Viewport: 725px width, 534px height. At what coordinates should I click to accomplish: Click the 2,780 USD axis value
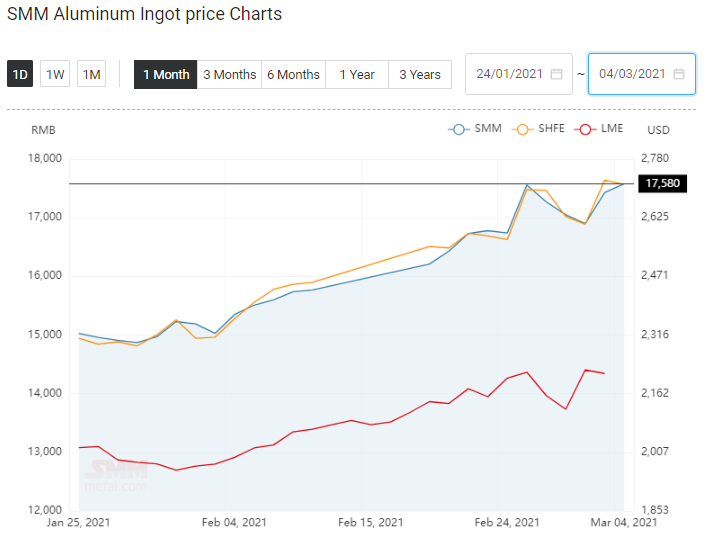click(x=655, y=158)
